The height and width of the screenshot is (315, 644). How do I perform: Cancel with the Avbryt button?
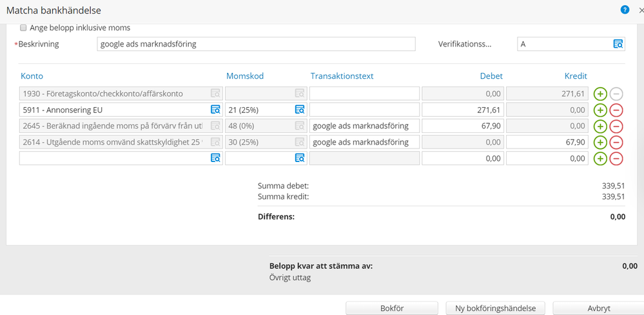598,308
